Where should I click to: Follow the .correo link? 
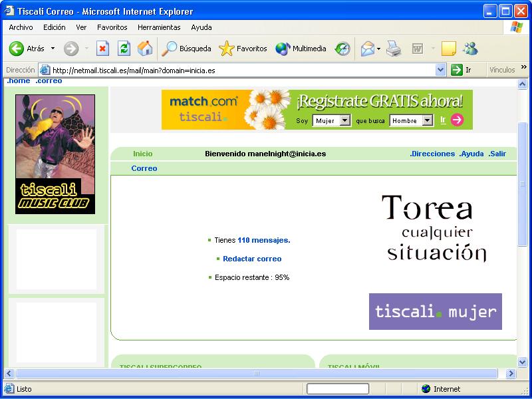pos(49,80)
